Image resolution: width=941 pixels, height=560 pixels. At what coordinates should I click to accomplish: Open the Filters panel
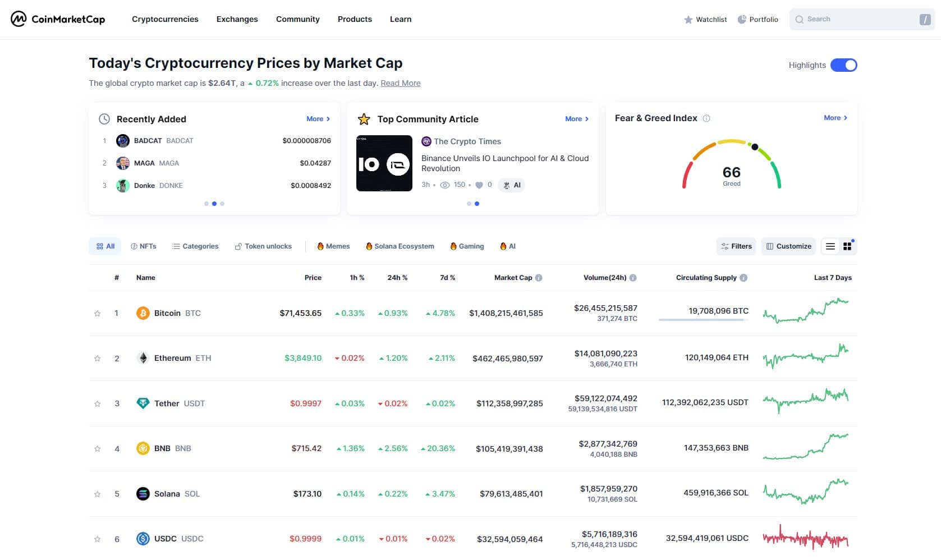click(736, 246)
